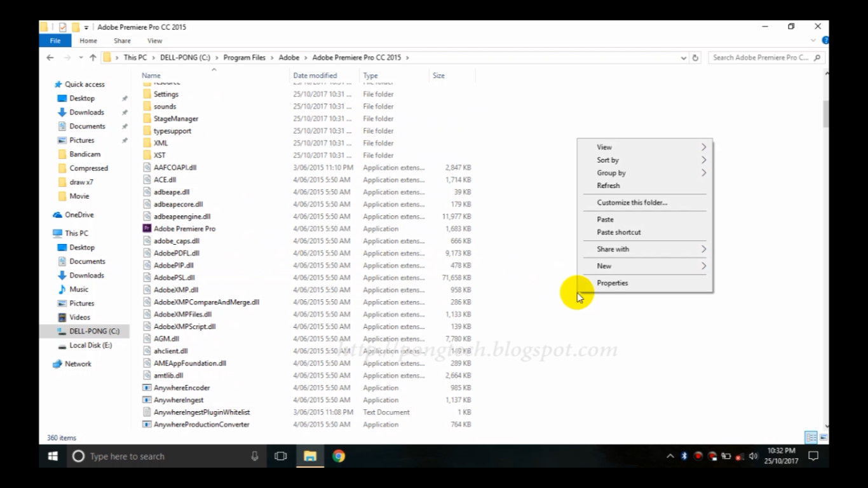The width and height of the screenshot is (868, 488).
Task: Click the Settings folder icon
Action: (147, 94)
